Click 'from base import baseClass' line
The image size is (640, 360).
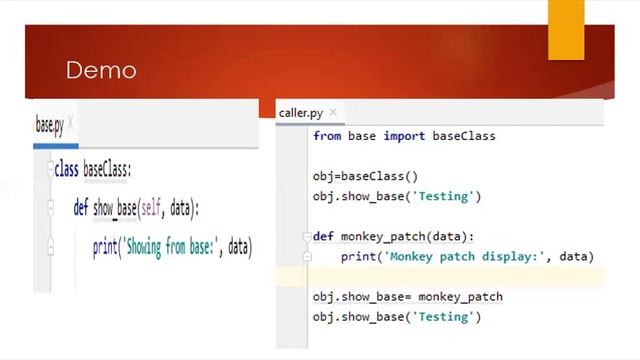click(404, 136)
